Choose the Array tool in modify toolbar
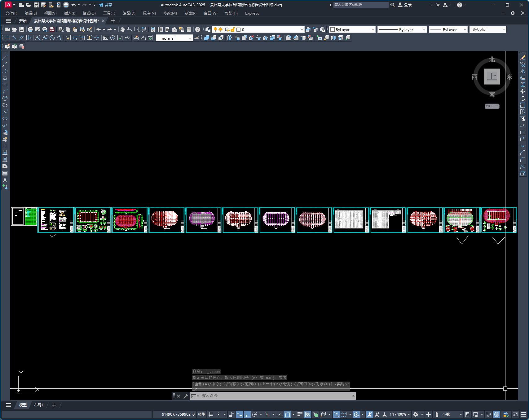529x420 pixels. (523, 85)
